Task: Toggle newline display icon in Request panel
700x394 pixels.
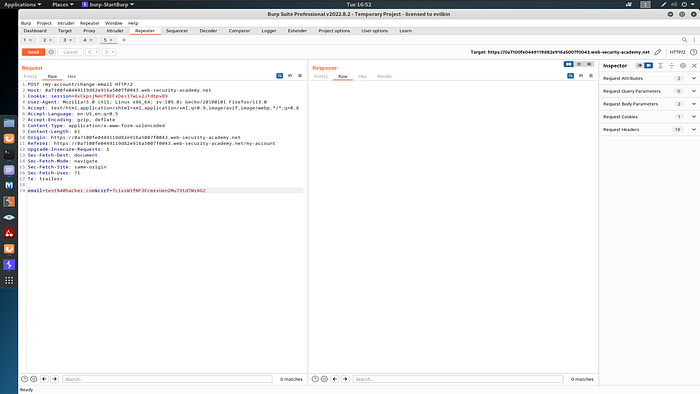Action: pyautogui.click(x=290, y=76)
